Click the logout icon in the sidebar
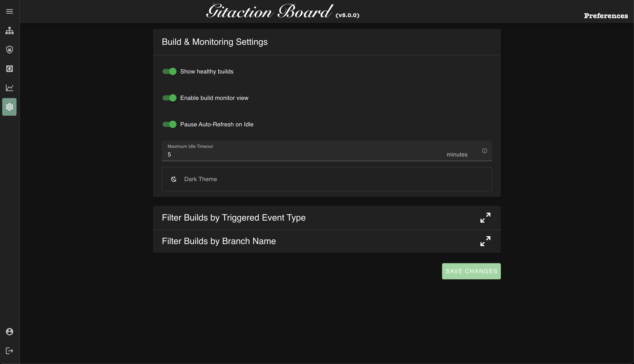The width and height of the screenshot is (634, 364). point(10,351)
